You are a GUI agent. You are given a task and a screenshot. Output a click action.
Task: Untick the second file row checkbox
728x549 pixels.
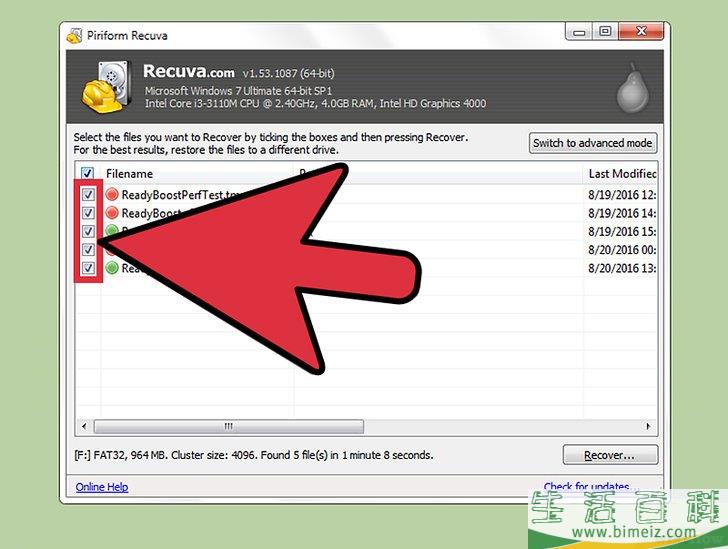click(88, 213)
